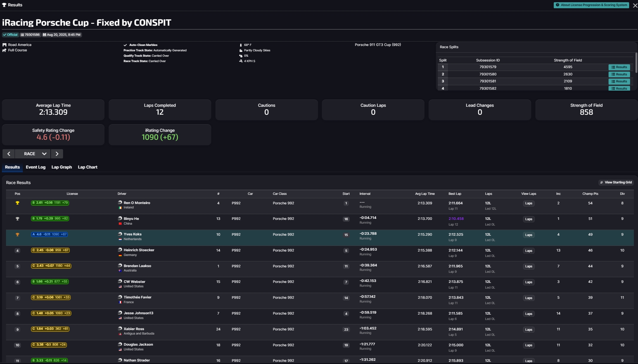The height and width of the screenshot is (364, 638).
Task: Switch to the Lap Graph tab
Action: pos(61,167)
